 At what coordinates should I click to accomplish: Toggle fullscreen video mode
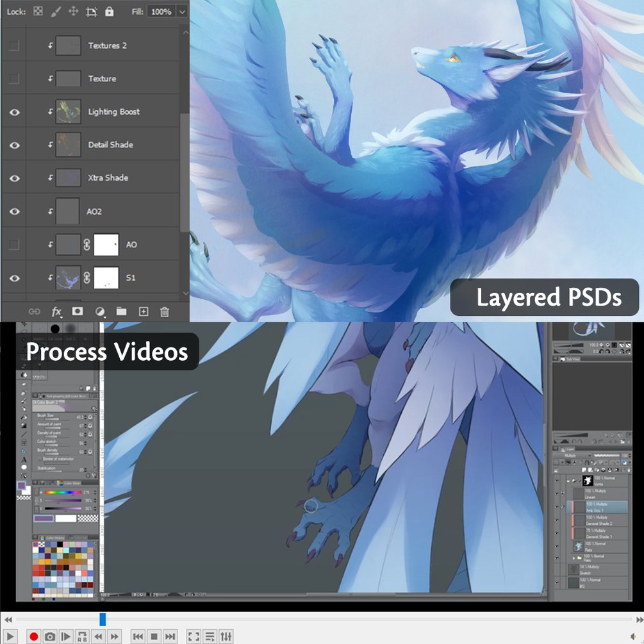pos(194,636)
